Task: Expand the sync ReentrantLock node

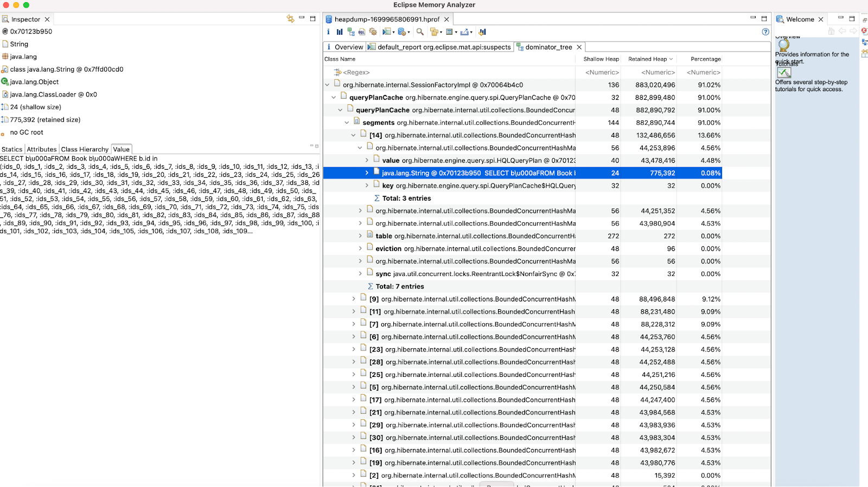Action: [360, 274]
